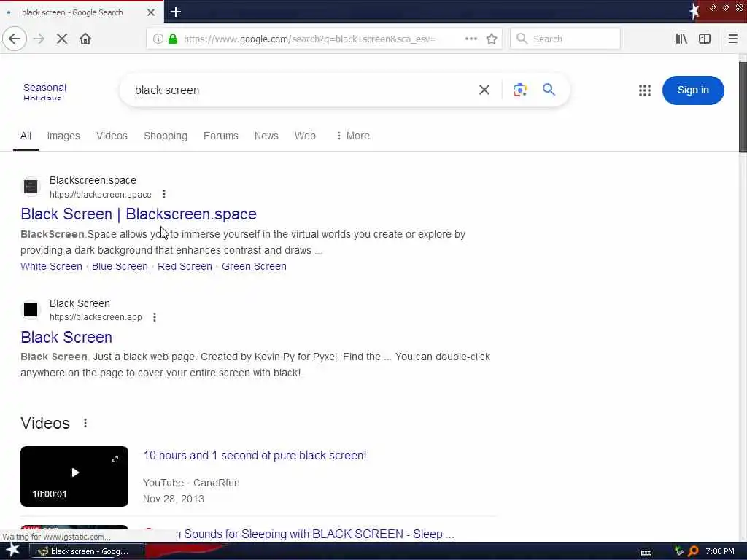Open options for Blackscreen.space result
747x560 pixels.
tap(164, 194)
